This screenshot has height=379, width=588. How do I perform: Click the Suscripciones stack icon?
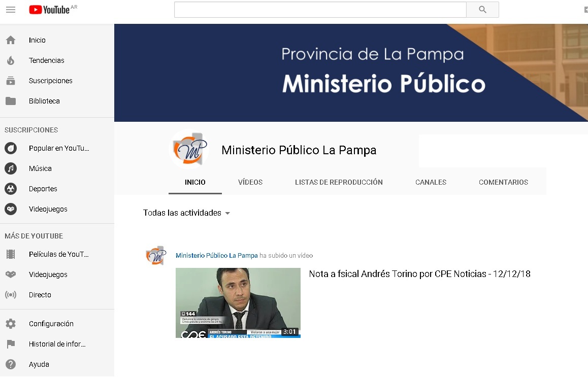pos(11,81)
